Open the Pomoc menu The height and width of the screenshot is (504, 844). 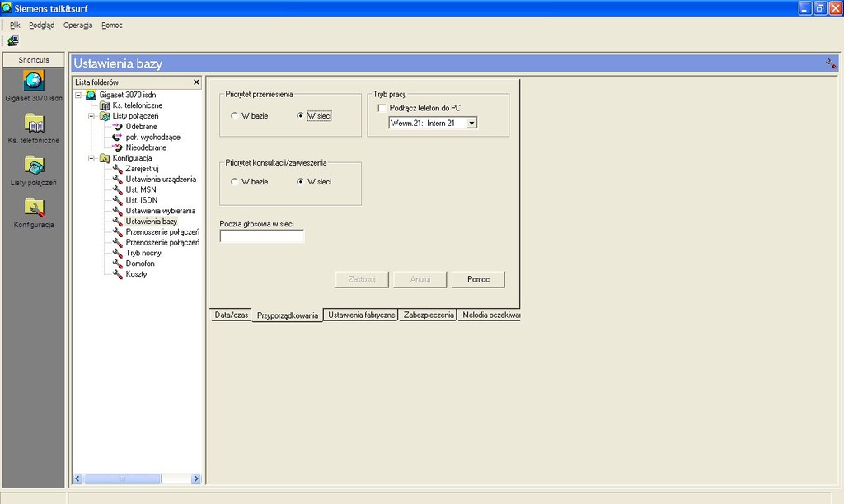[x=112, y=26]
